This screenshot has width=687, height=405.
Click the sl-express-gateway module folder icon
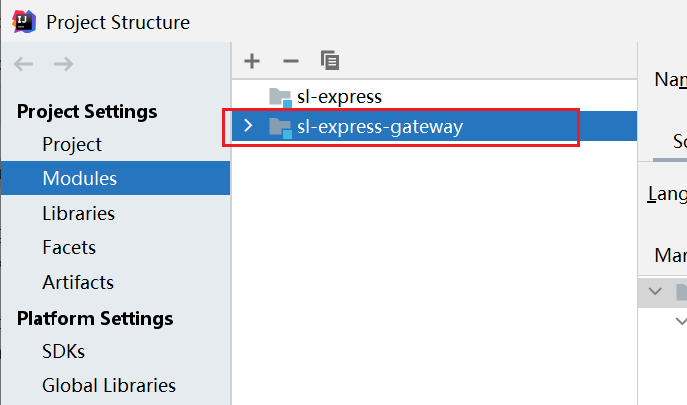click(x=280, y=128)
